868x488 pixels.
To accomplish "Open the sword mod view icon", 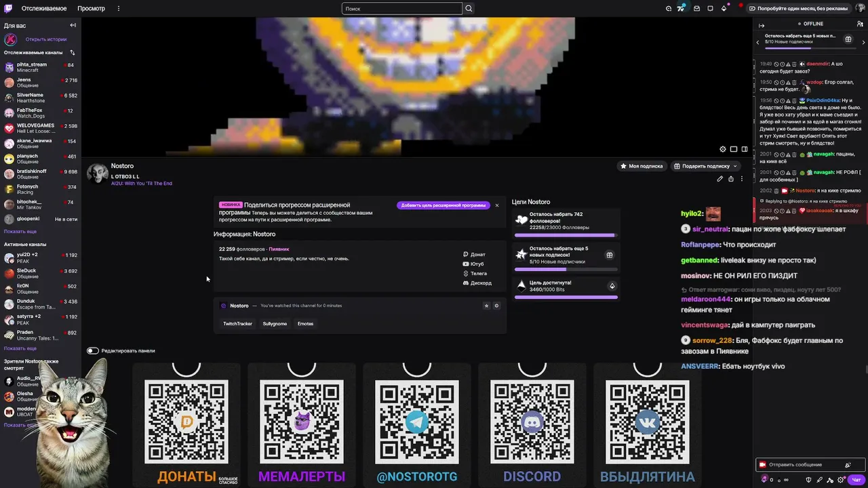I will coord(819,480).
